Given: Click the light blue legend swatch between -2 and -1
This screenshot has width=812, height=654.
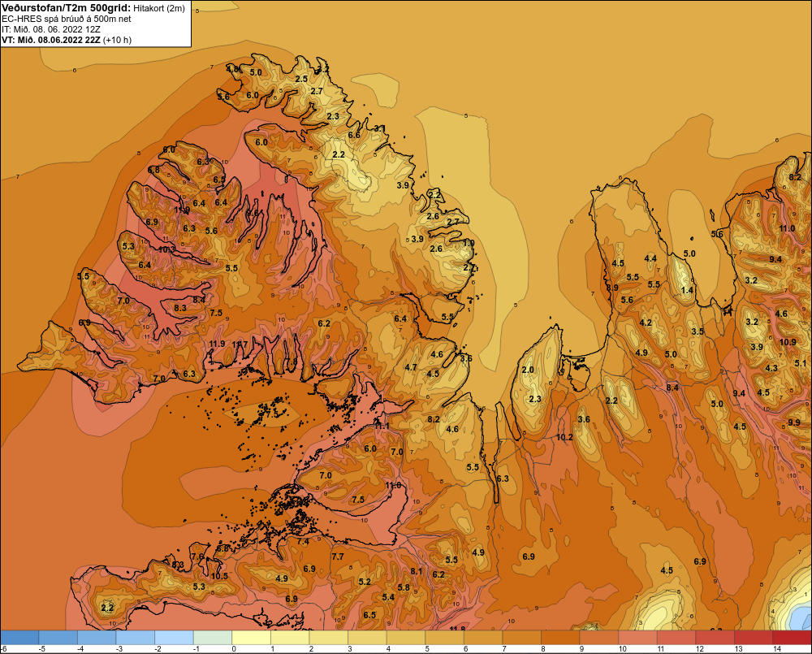Looking at the screenshot, I should click(174, 638).
